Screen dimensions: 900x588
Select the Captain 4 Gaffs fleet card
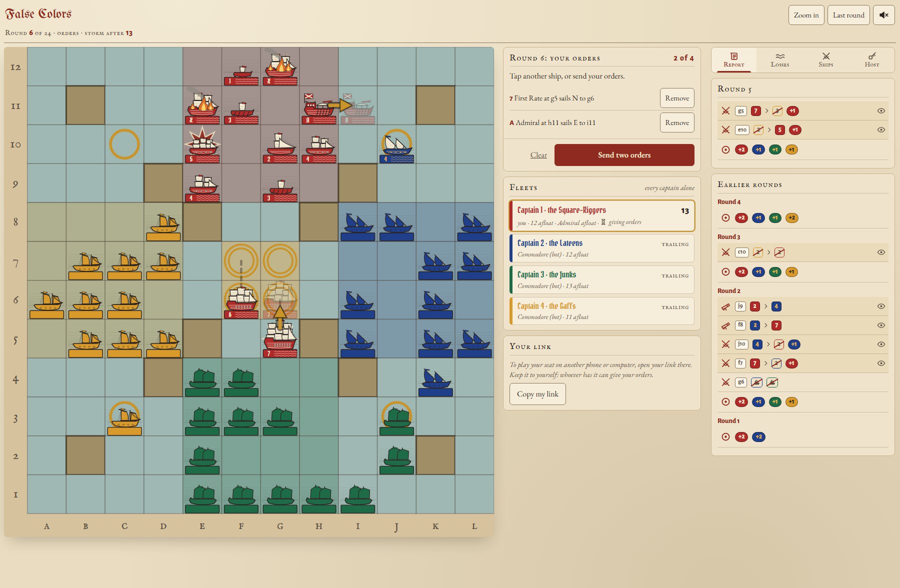(601, 311)
